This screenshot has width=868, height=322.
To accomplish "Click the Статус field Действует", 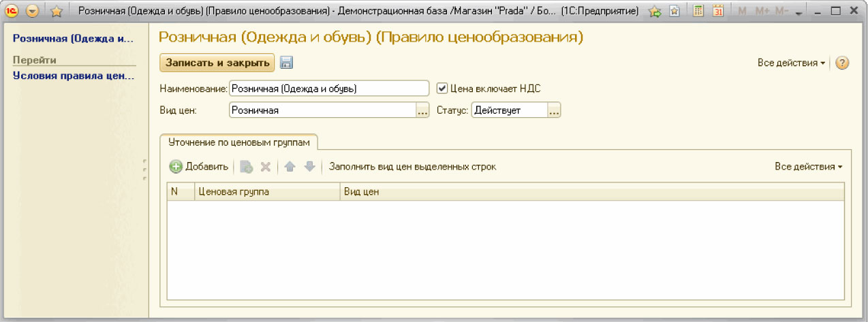I will (510, 110).
